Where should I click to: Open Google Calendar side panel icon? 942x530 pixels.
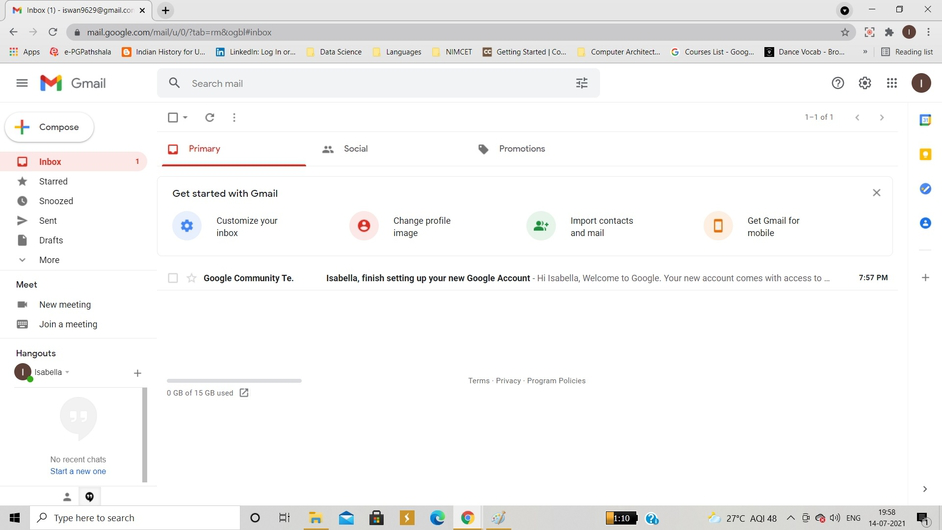pyautogui.click(x=925, y=120)
